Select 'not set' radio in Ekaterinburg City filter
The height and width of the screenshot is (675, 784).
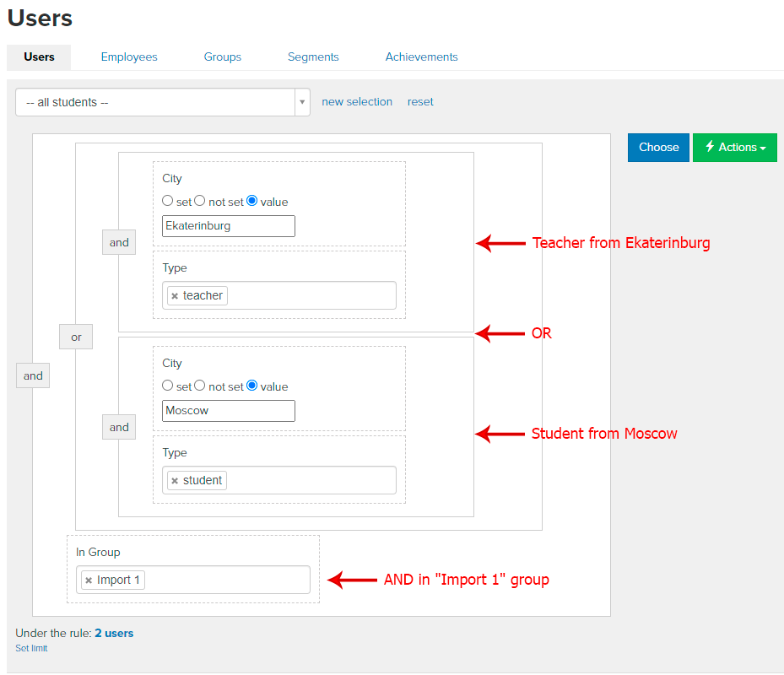(x=199, y=201)
